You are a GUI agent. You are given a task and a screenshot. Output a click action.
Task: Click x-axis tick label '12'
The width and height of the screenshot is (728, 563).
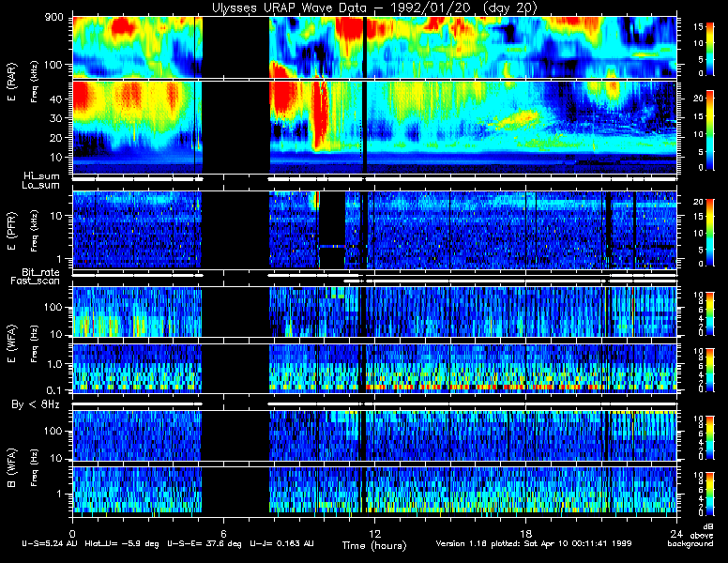coord(374,533)
